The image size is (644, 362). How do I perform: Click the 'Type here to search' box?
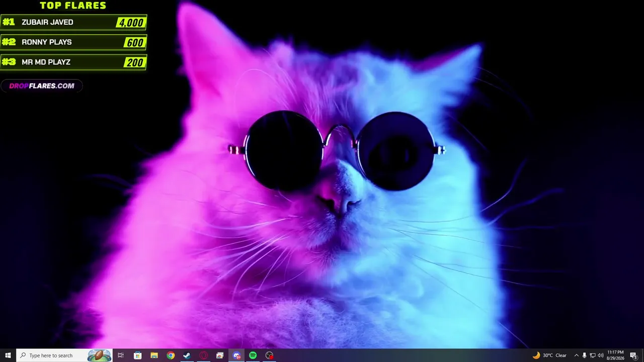point(64,355)
